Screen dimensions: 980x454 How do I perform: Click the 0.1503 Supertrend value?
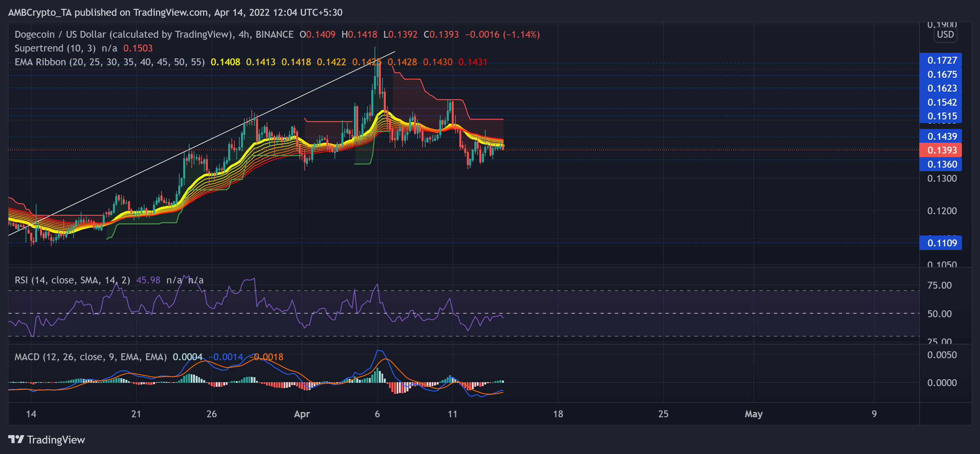(138, 48)
